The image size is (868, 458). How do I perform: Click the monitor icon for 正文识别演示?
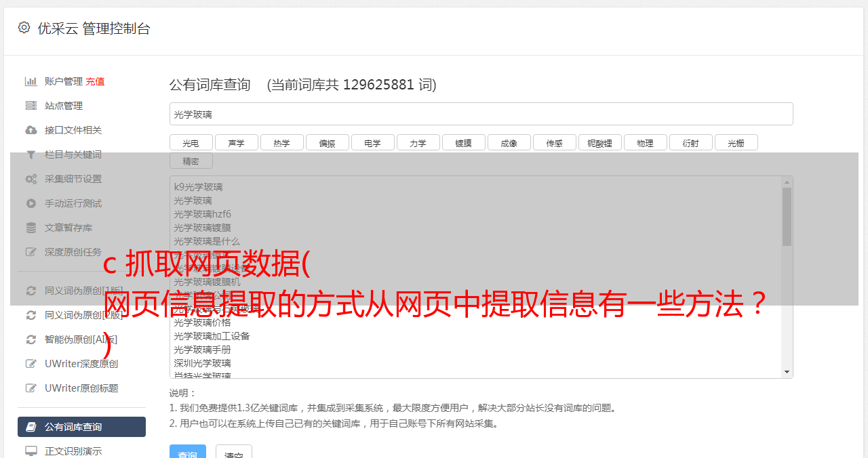point(31,451)
